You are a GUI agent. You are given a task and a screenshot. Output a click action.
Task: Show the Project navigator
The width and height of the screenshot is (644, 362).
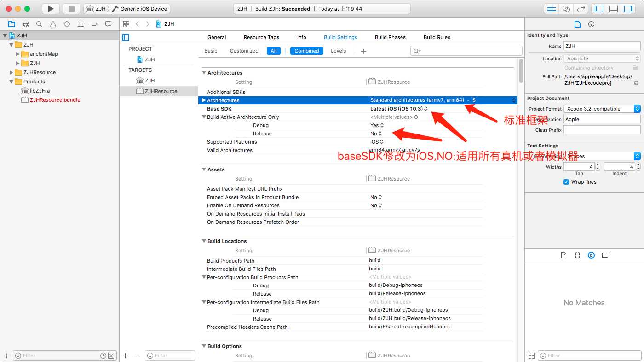coord(11,24)
